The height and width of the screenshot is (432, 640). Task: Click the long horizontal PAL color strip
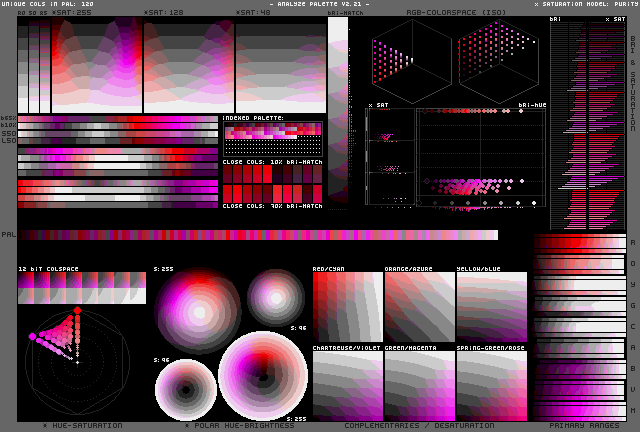258,235
